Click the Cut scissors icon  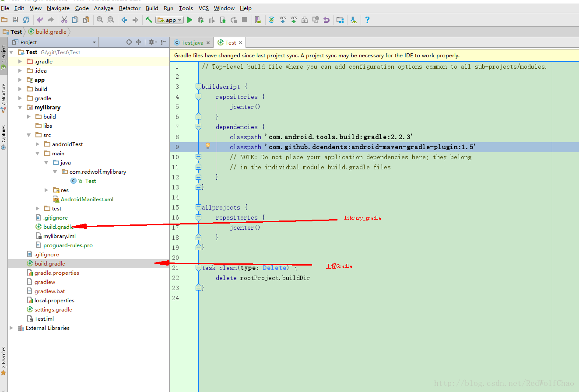(x=64, y=20)
